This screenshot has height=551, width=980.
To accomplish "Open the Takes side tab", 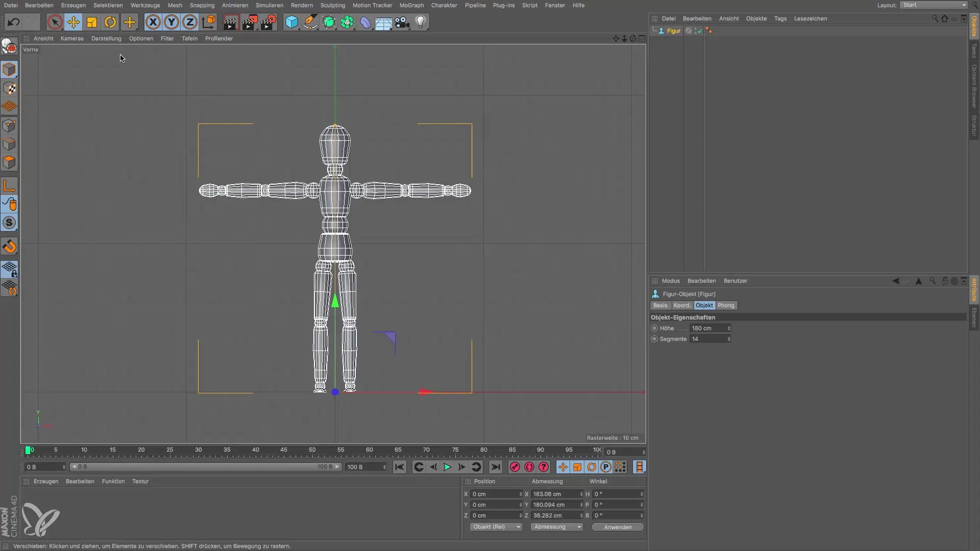I will click(974, 51).
